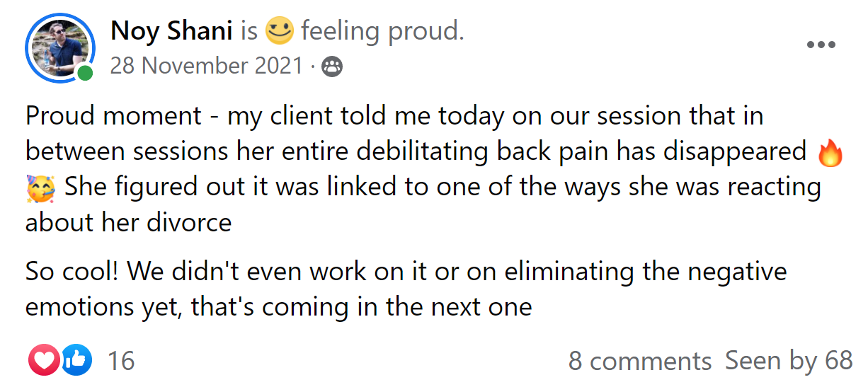Click the smiley feeling emoji beside the name
The image size is (868, 387).
[x=279, y=31]
